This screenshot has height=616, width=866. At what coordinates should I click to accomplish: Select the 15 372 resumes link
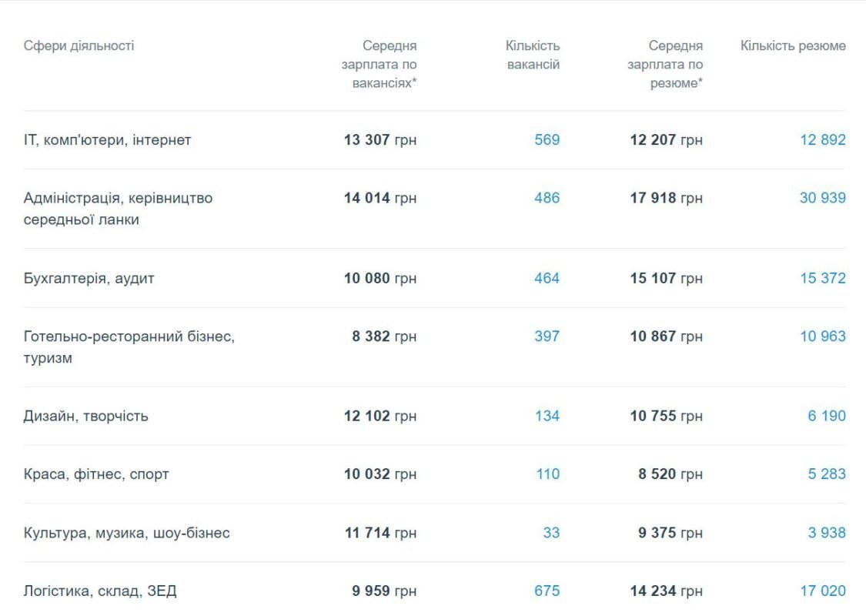point(822,278)
